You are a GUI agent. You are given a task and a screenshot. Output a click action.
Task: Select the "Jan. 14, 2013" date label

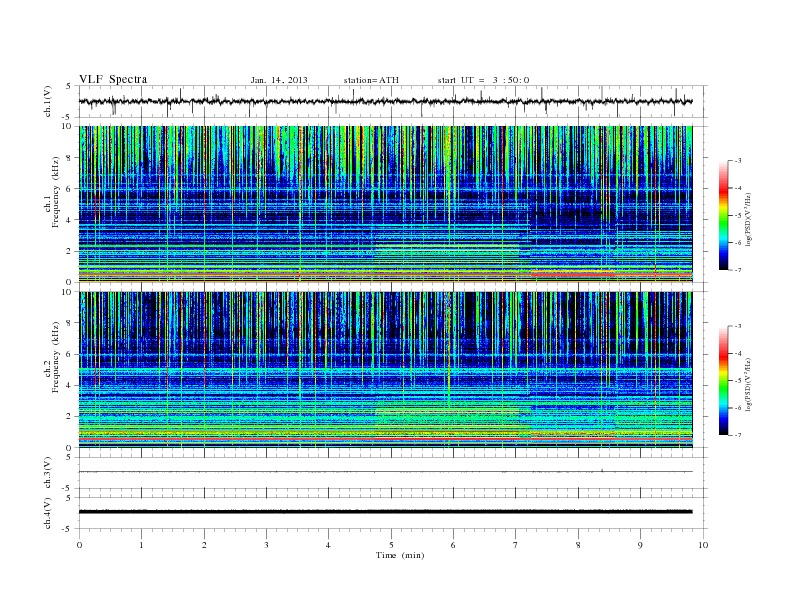(279, 80)
